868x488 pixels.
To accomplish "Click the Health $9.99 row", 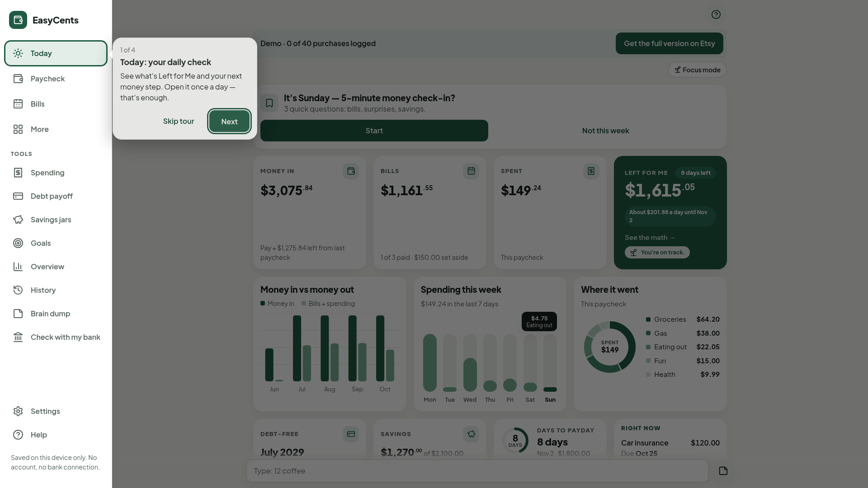I will point(683,375).
